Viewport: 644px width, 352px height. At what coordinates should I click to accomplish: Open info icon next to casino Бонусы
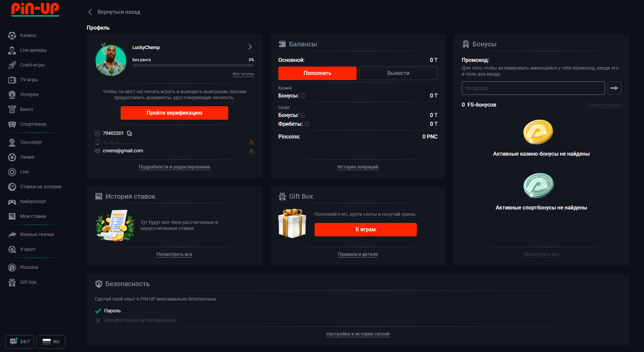[x=303, y=96]
